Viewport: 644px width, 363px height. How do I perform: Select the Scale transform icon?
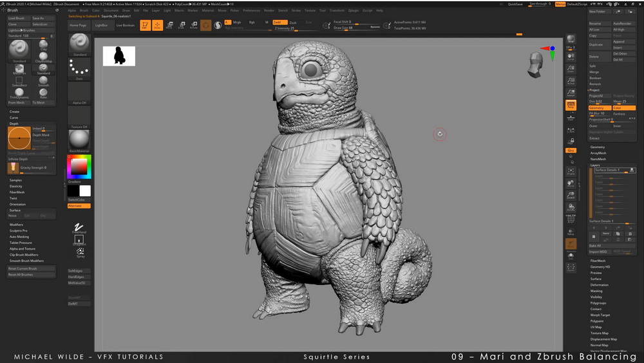[182, 25]
